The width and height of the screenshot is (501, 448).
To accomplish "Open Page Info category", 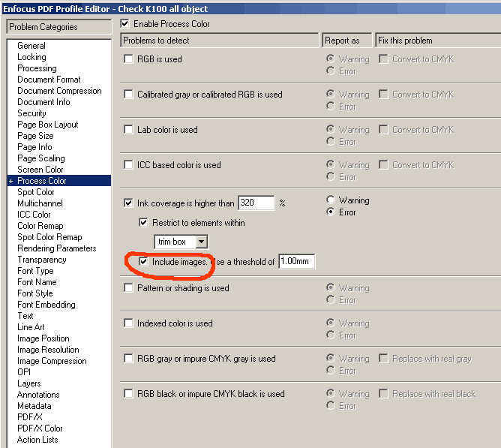I will (34, 147).
